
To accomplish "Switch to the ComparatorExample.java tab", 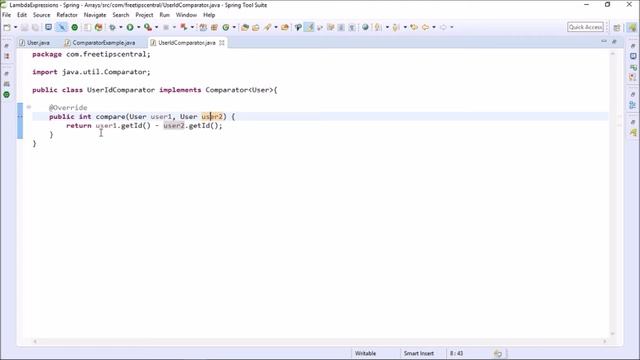I will pos(100,42).
